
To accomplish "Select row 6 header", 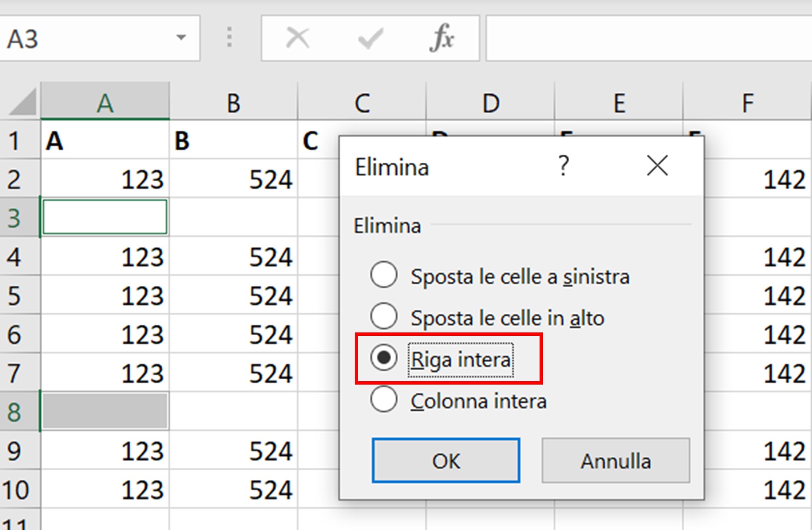I will (20, 333).
